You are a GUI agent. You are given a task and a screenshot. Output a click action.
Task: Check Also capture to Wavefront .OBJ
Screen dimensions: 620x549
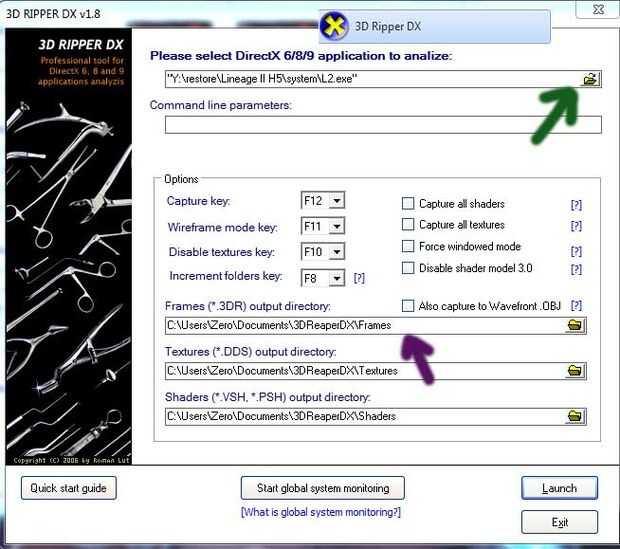tap(408, 305)
